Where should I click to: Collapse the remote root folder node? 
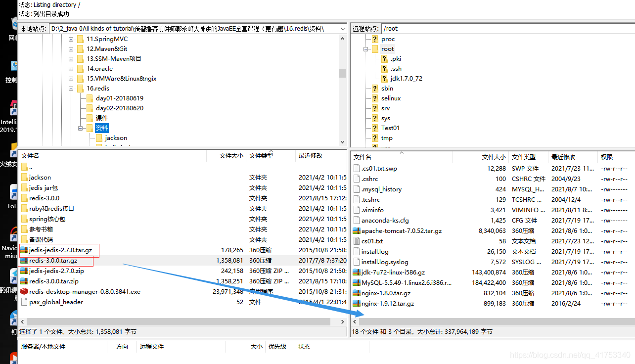pyautogui.click(x=366, y=49)
